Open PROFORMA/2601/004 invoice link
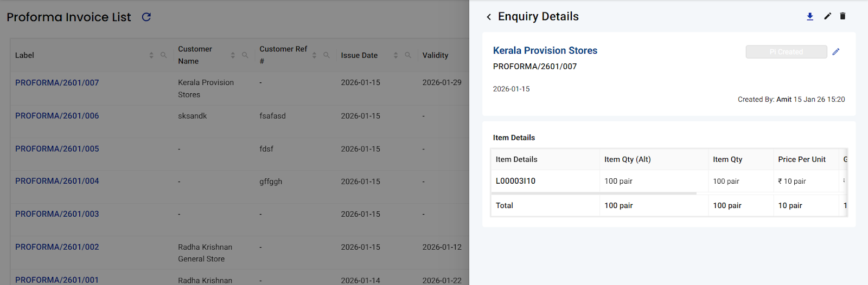 click(x=57, y=181)
